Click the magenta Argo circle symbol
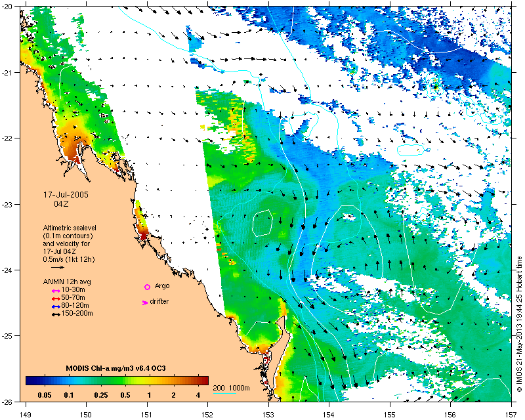This screenshot has height=420, width=525. coord(147,287)
